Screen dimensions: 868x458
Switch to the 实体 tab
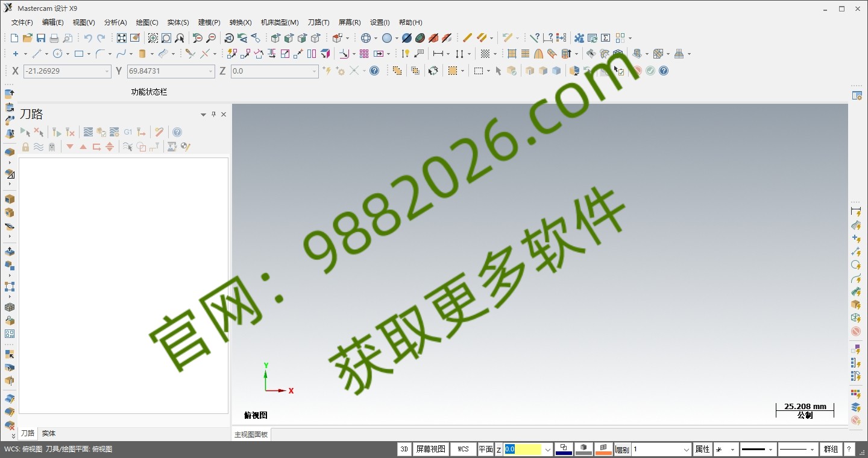pyautogui.click(x=49, y=433)
